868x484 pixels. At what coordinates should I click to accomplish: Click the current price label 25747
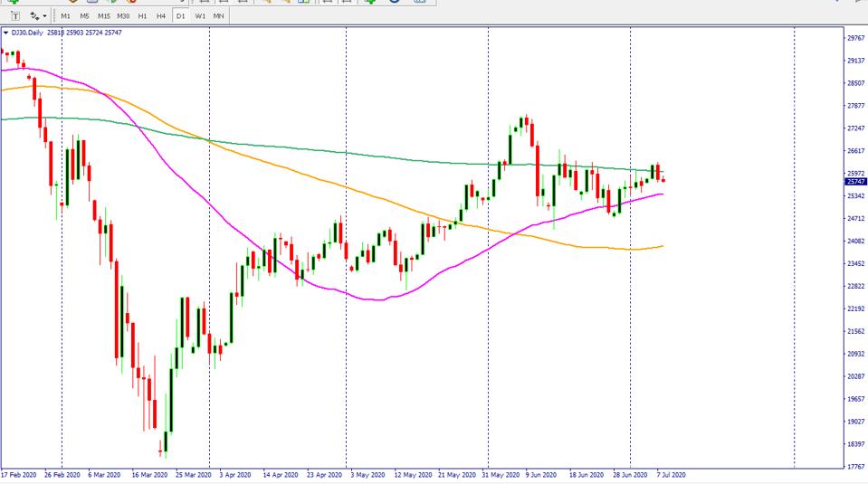[x=856, y=182]
